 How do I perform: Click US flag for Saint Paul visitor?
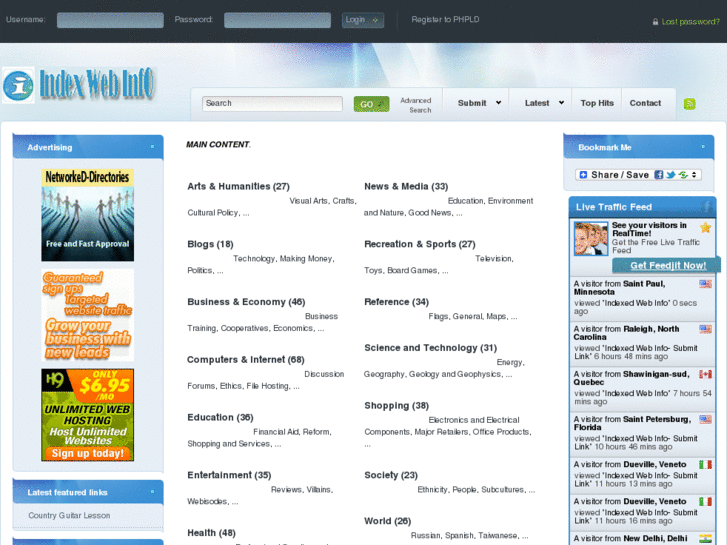tap(705, 284)
